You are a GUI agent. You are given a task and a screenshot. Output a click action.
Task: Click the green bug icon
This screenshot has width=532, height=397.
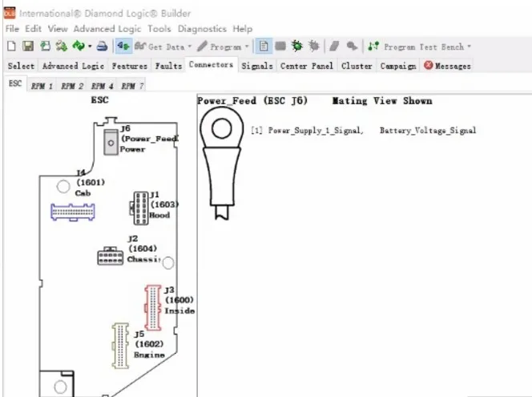297,46
